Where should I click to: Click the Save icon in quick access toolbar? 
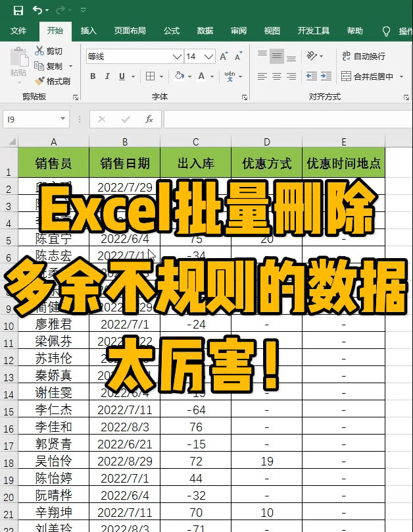tap(18, 10)
